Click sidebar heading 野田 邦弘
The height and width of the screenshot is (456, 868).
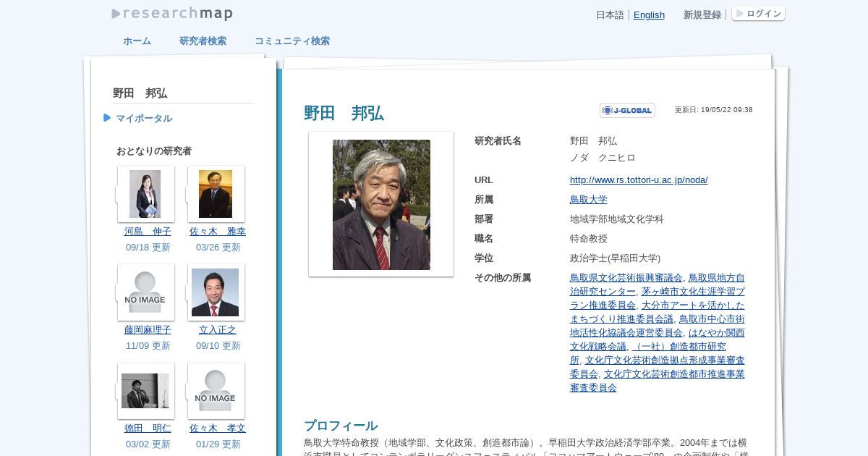point(140,93)
